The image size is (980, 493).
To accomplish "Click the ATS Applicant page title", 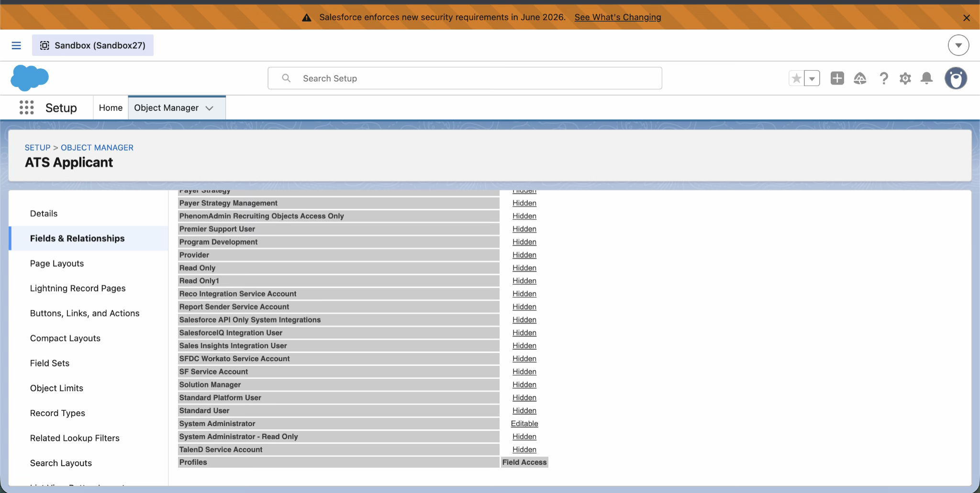I will click(x=69, y=163).
